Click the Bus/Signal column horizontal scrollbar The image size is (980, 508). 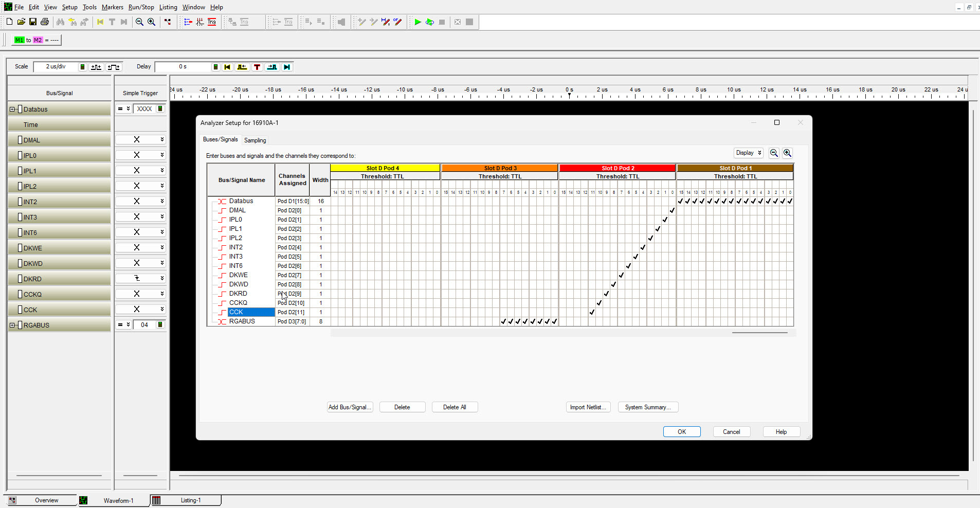click(59, 476)
